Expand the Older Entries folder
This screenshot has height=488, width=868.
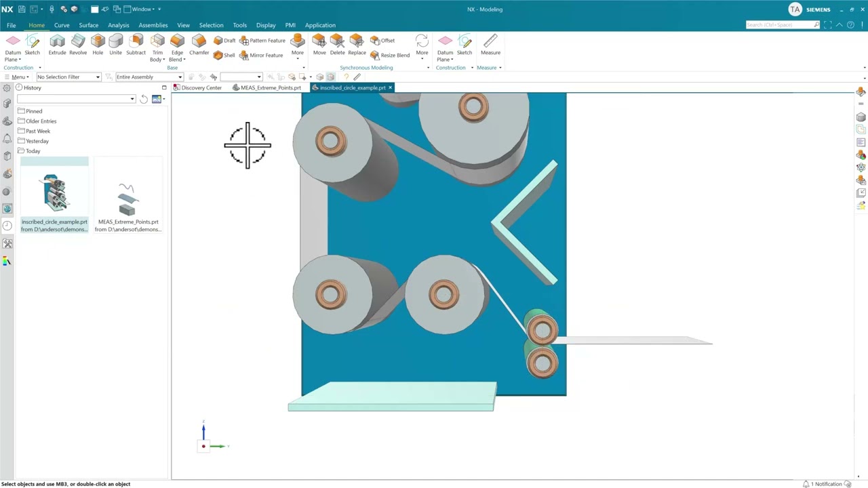pyautogui.click(x=37, y=121)
